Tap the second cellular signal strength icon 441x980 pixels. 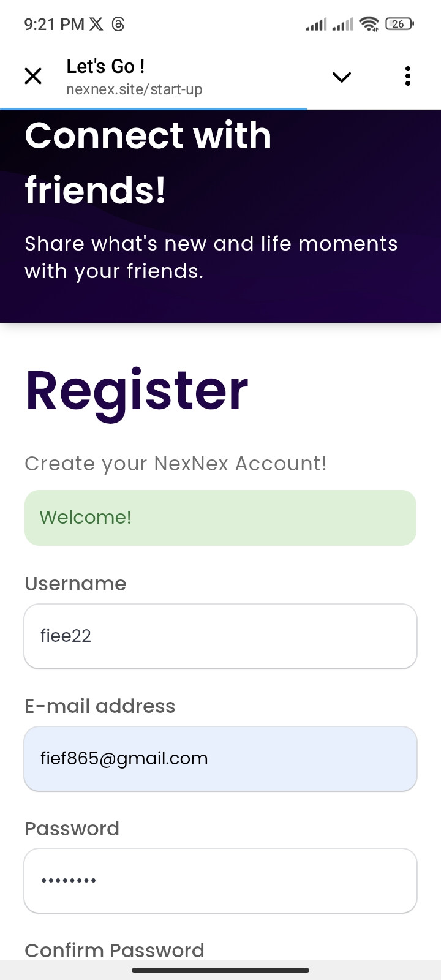pos(342,24)
